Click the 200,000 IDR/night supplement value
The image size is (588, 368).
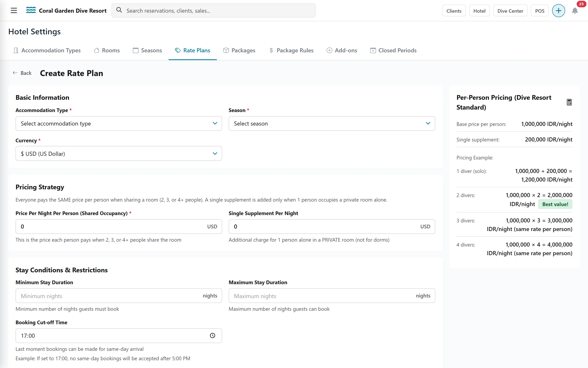click(549, 139)
